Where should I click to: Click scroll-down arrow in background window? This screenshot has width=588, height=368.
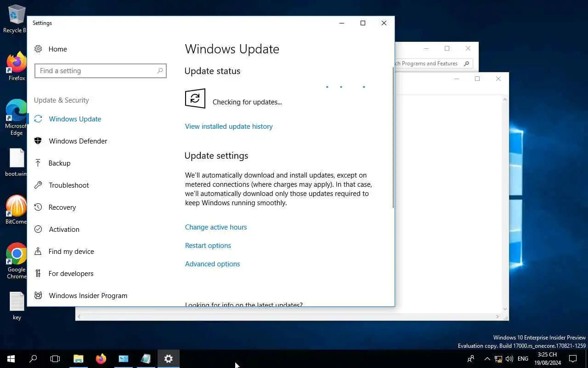(x=505, y=309)
